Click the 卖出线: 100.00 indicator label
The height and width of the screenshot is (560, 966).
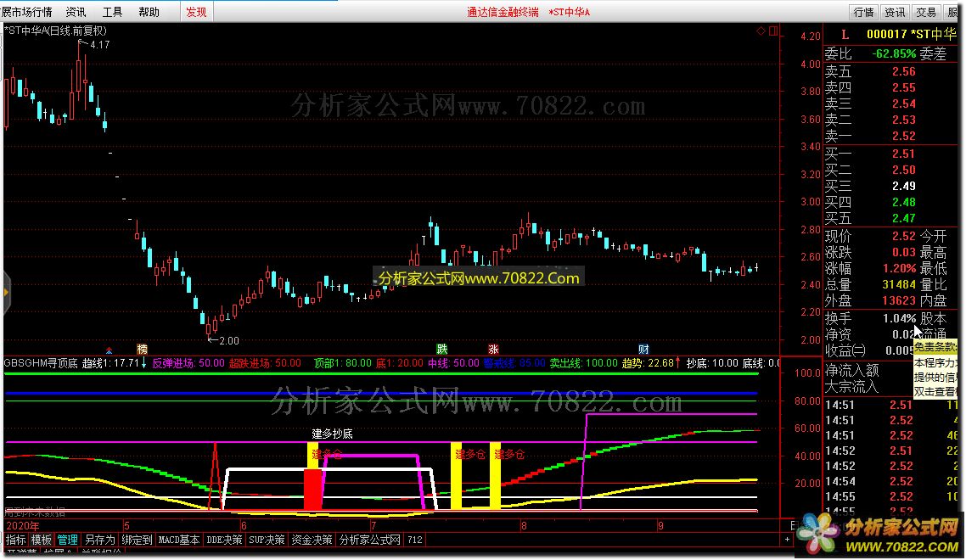pyautogui.click(x=583, y=363)
